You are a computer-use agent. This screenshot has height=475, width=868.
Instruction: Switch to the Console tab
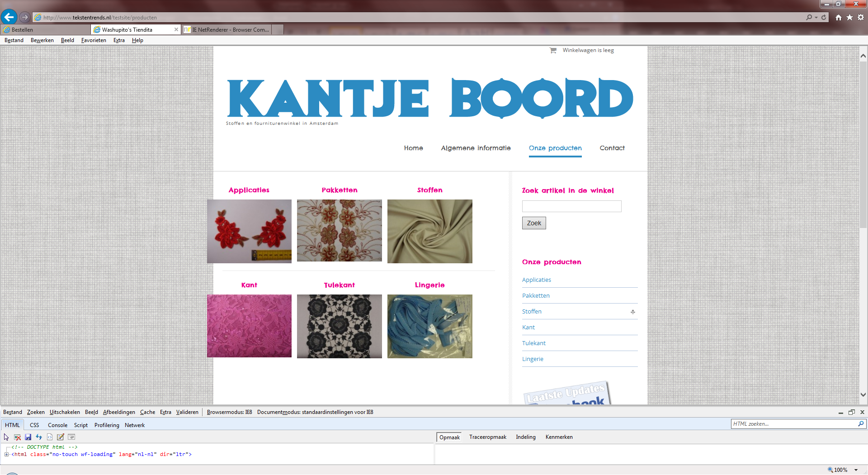[x=57, y=425]
